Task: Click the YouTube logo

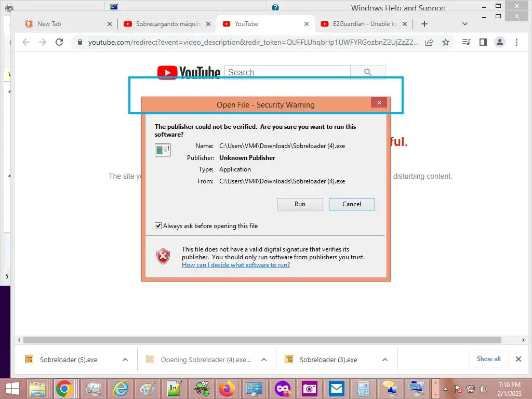Action: pyautogui.click(x=189, y=72)
